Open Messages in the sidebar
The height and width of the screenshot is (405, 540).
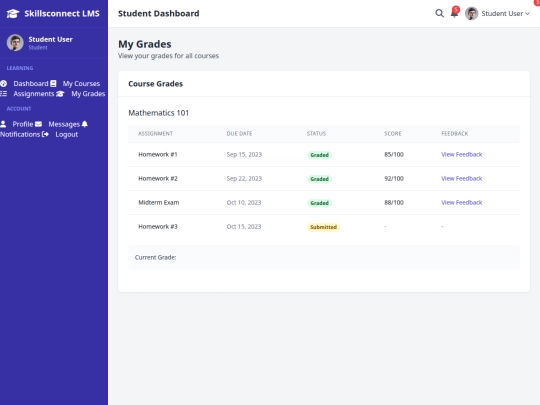(64, 124)
